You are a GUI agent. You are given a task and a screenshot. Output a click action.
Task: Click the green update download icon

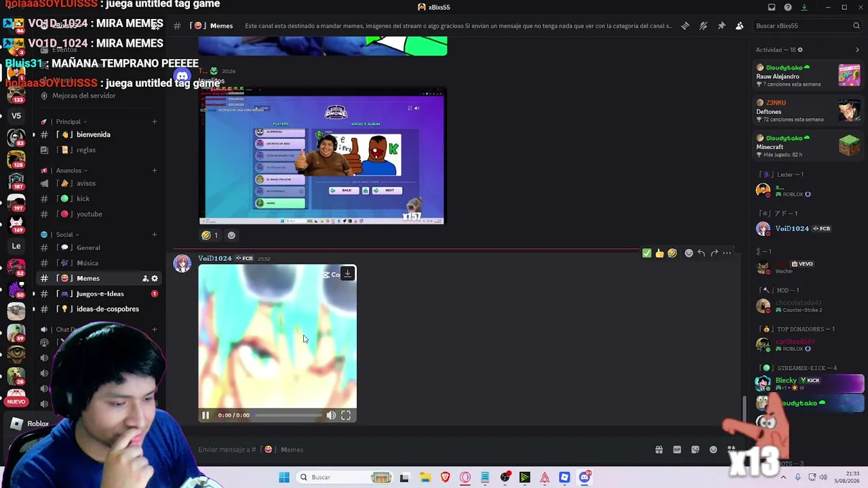click(804, 7)
